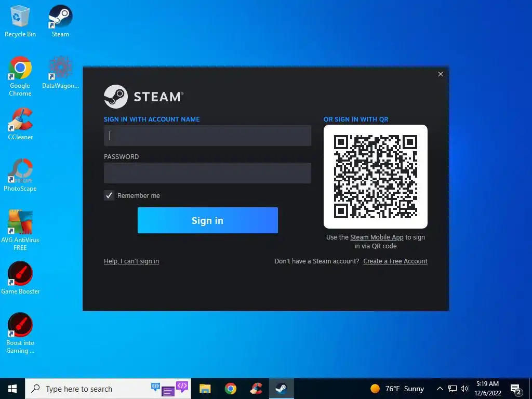Image resolution: width=532 pixels, height=399 pixels.
Task: Click the Sign in button
Action: [x=208, y=220]
